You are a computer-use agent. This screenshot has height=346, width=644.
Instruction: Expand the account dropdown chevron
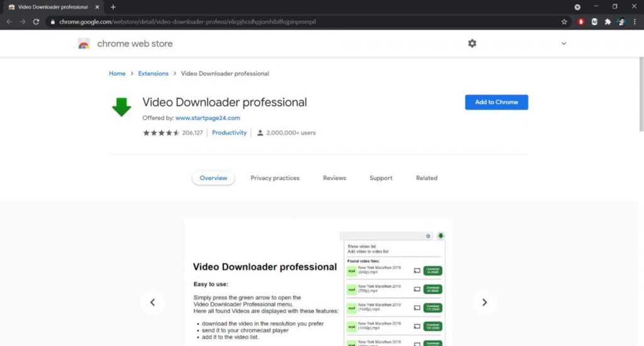pos(563,43)
